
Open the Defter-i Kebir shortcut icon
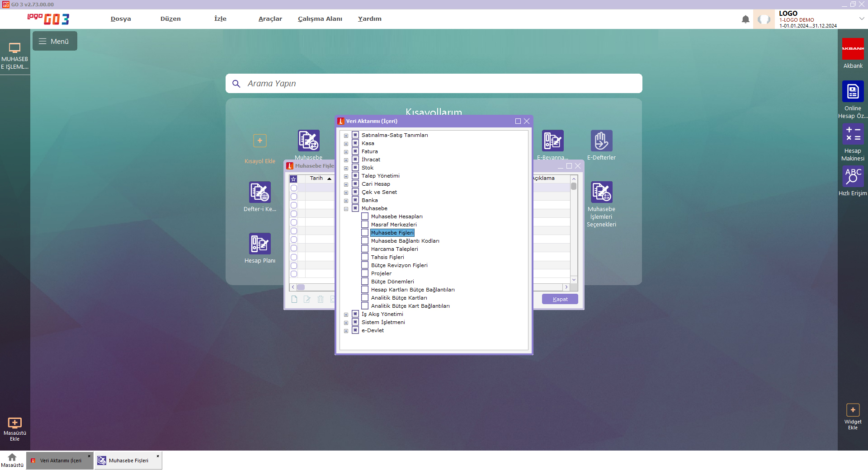click(x=259, y=192)
